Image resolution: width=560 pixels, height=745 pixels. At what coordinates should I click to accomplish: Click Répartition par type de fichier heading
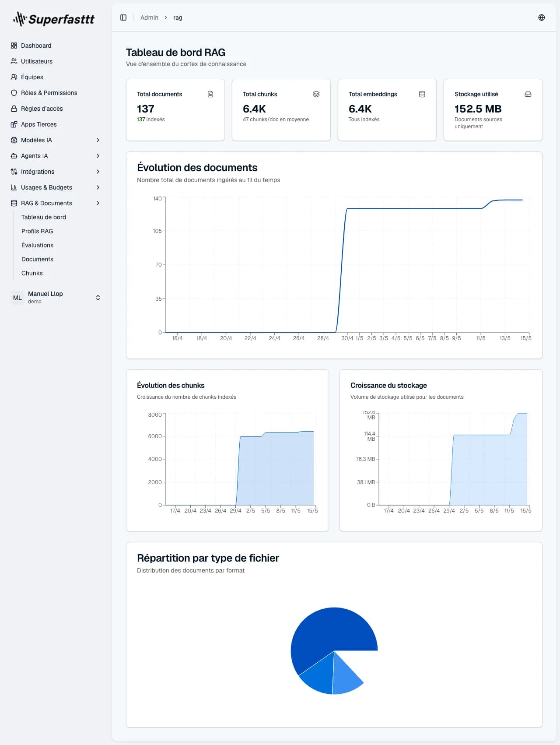click(x=208, y=558)
